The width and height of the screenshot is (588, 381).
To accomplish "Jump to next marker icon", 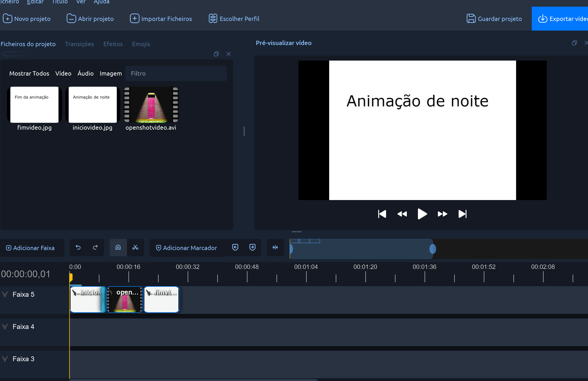I will (x=252, y=247).
